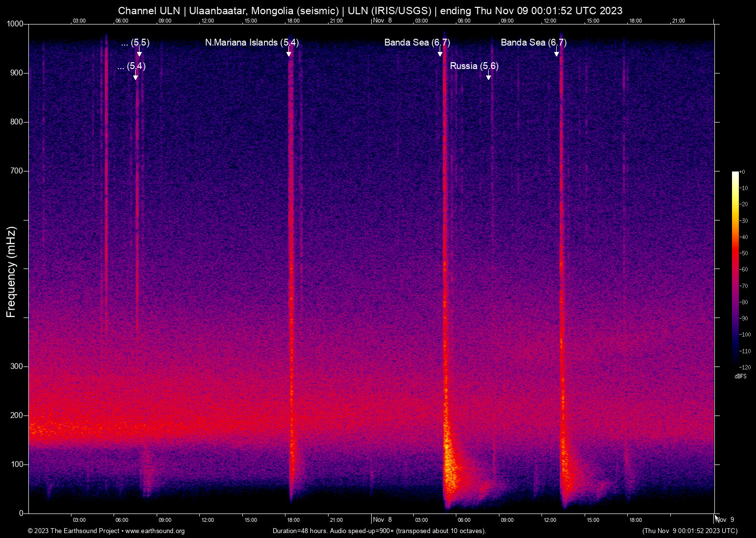The height and width of the screenshot is (538, 756).
Task: Click the "dBFS" unit label below color scale
Action: 740,376
